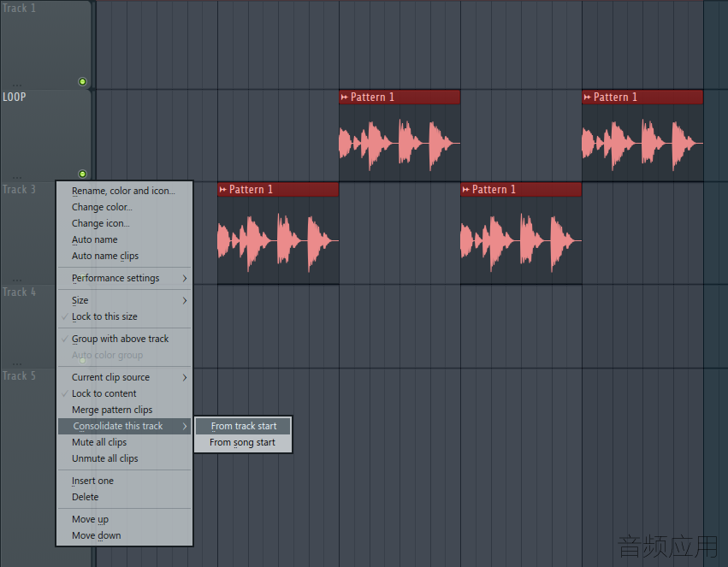Open clip menu of second Track 3 Pattern 1

coord(465,189)
